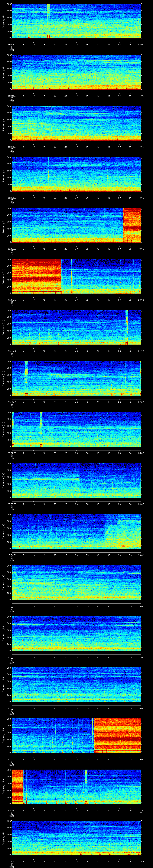153x868 pixels.
Task: Click the 23:53:00 start time label
Action: (12, 504)
